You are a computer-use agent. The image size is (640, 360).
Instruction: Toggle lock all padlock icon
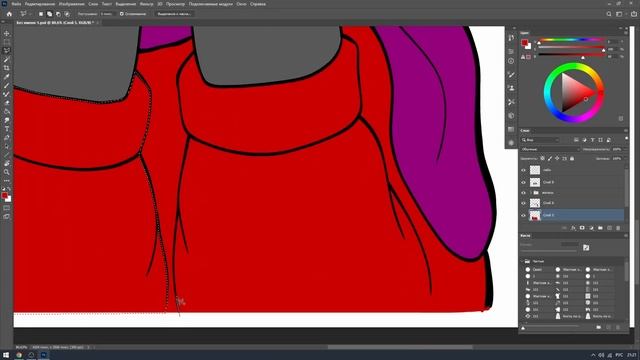coord(572,158)
